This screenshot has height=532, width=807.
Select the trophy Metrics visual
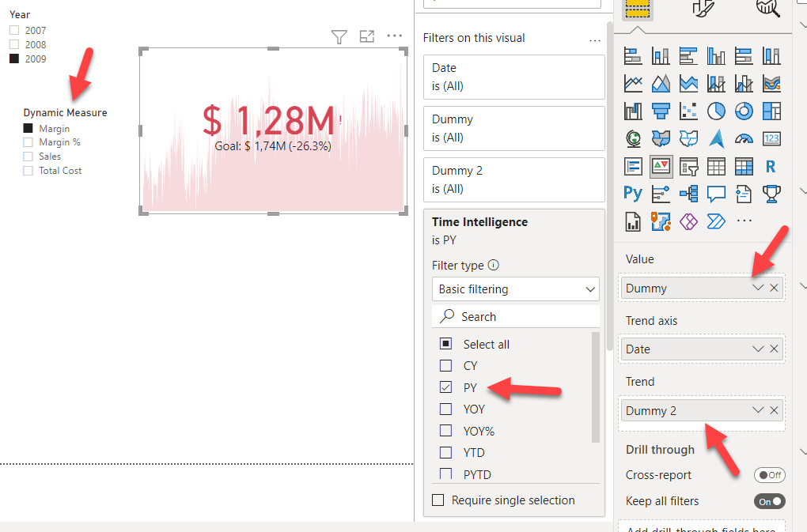coord(772,194)
